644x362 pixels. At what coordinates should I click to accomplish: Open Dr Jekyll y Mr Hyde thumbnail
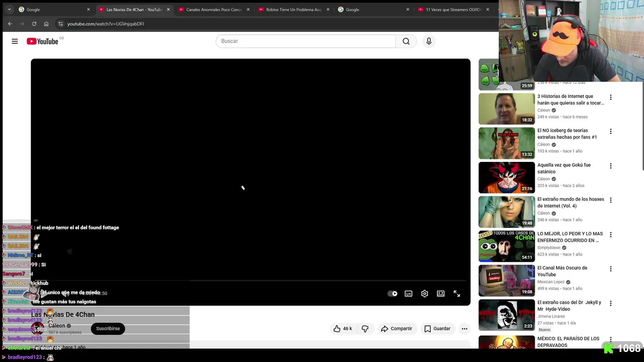(507, 315)
